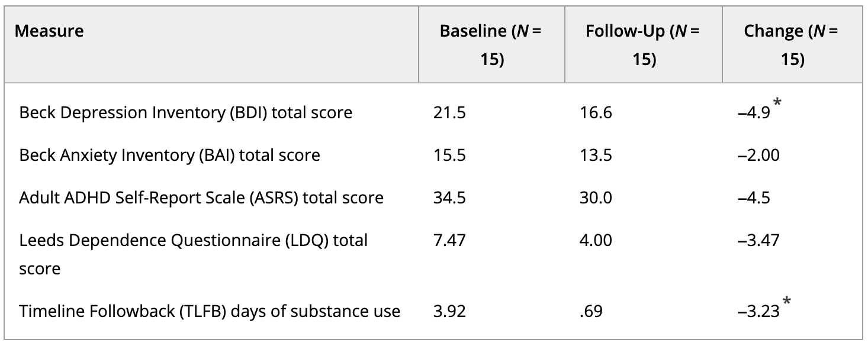This screenshot has width=868, height=343.
Task: Select the Beck Depression Inventory row label
Action: click(186, 112)
